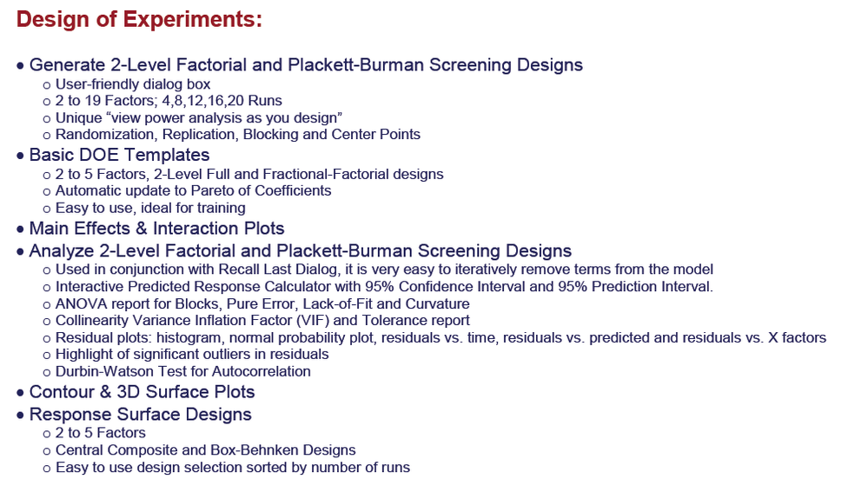Viewport: 868px width, 486px height.
Task: Click 'Central Composite and Box-Behnken Designs' line
Action: 205,450
